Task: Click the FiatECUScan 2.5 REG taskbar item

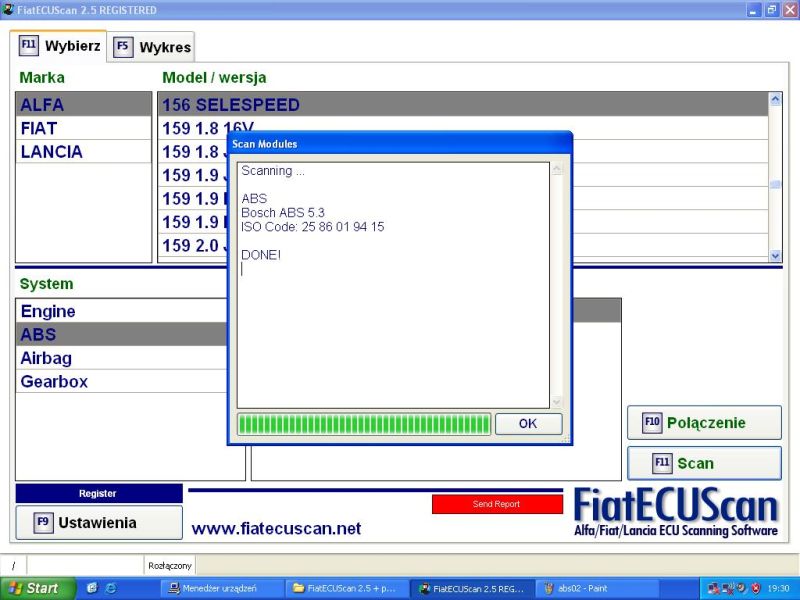Action: coord(473,588)
